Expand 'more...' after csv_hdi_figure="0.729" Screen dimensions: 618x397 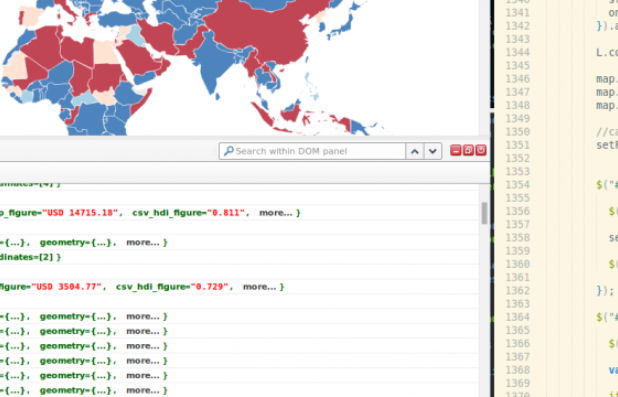[x=260, y=287]
